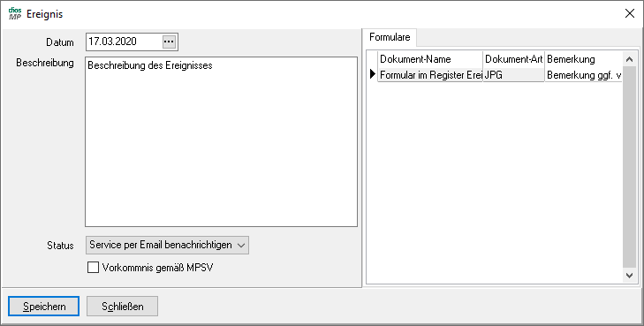Open the date picker ellipsis button
644x326 pixels.
[x=170, y=42]
